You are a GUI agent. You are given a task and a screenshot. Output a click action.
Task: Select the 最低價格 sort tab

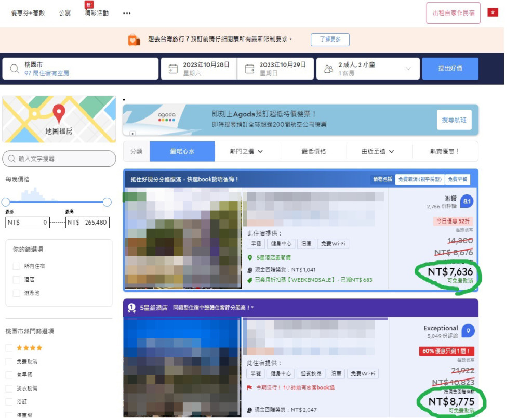click(x=313, y=151)
